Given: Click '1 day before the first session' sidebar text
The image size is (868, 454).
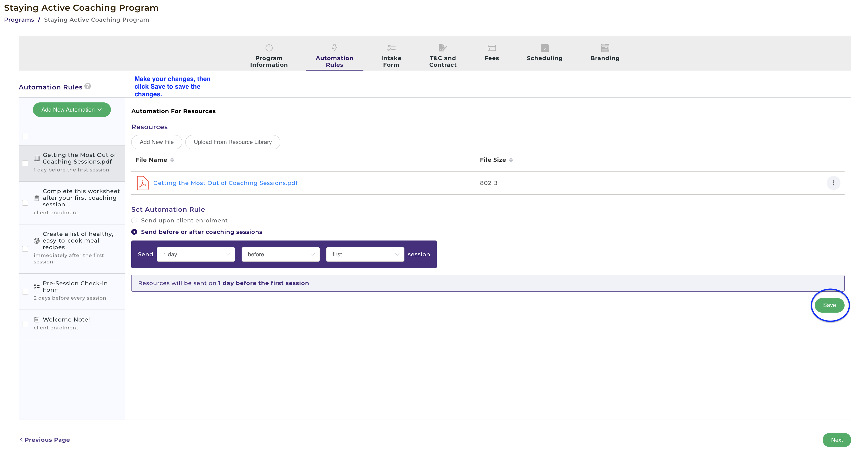Looking at the screenshot, I should (x=71, y=170).
